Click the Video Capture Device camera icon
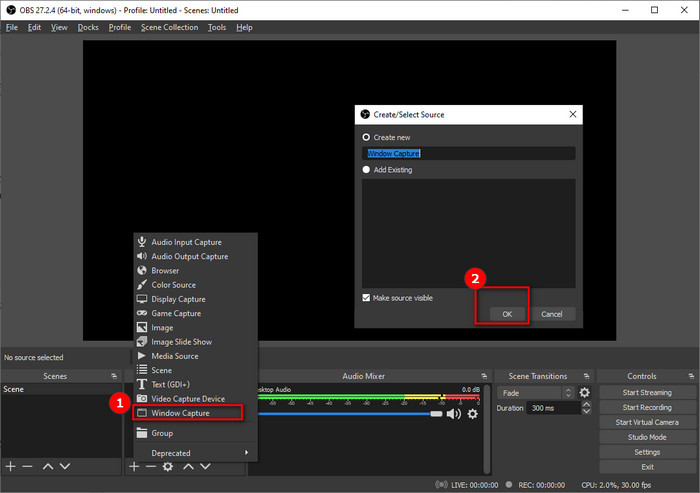Image resolution: width=700 pixels, height=493 pixels. (142, 398)
